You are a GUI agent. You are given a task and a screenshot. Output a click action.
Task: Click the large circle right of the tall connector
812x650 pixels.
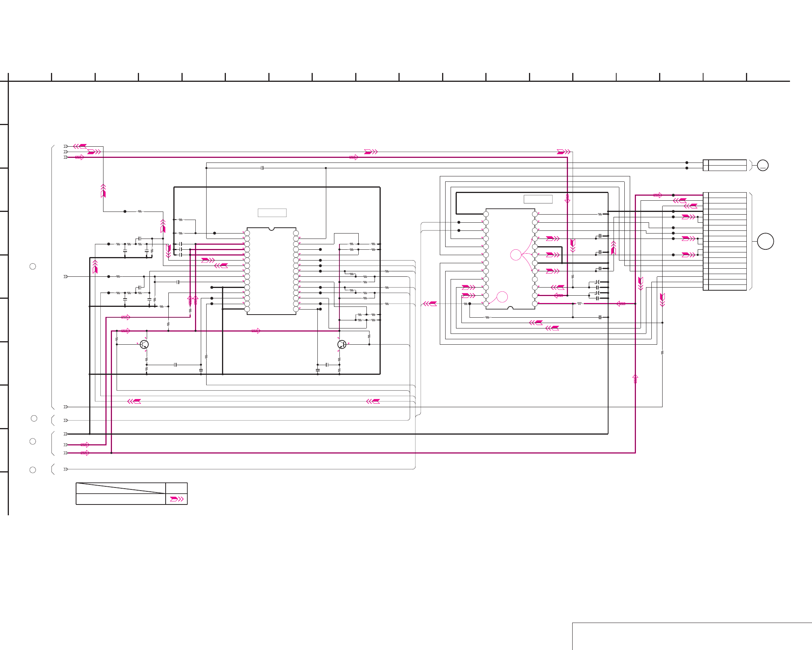tap(765, 241)
